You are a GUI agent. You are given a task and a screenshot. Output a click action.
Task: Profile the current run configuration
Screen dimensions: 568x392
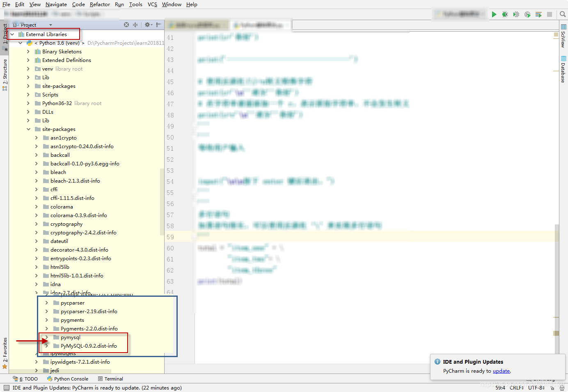pyautogui.click(x=527, y=14)
